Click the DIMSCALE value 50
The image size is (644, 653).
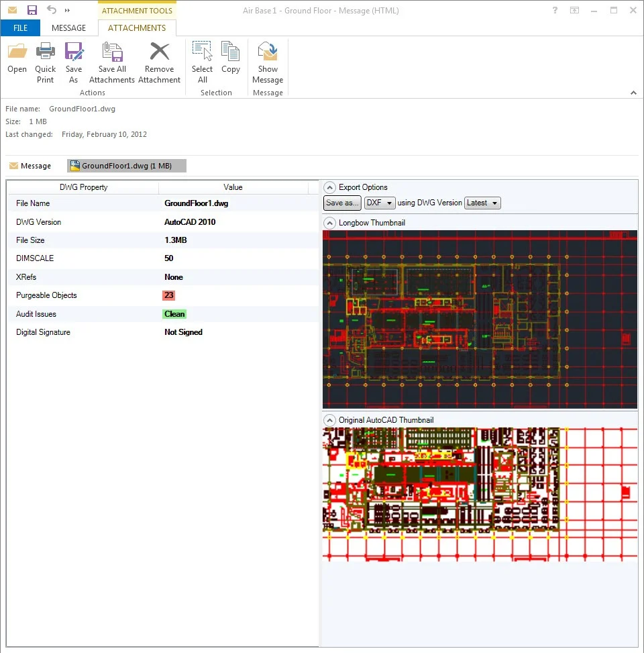tap(168, 258)
